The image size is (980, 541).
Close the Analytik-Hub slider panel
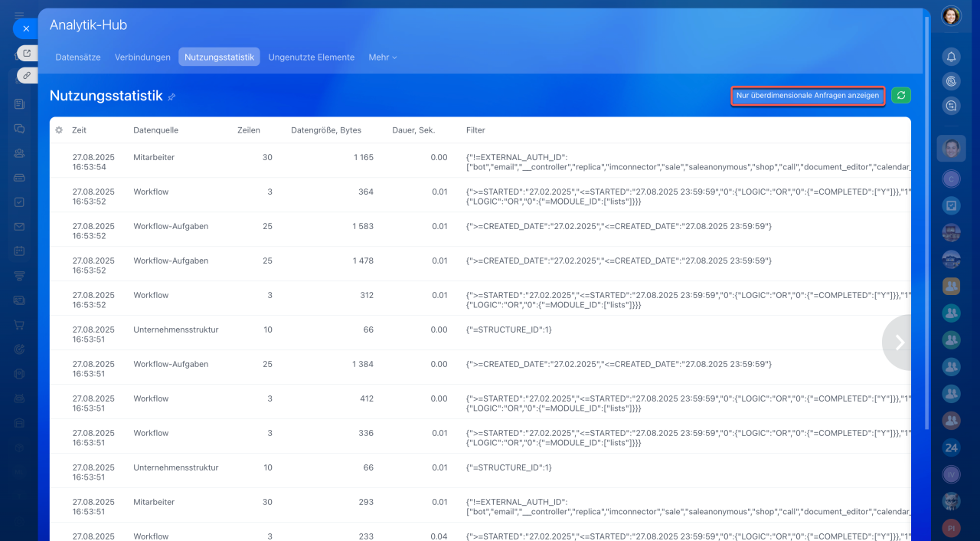pyautogui.click(x=25, y=28)
